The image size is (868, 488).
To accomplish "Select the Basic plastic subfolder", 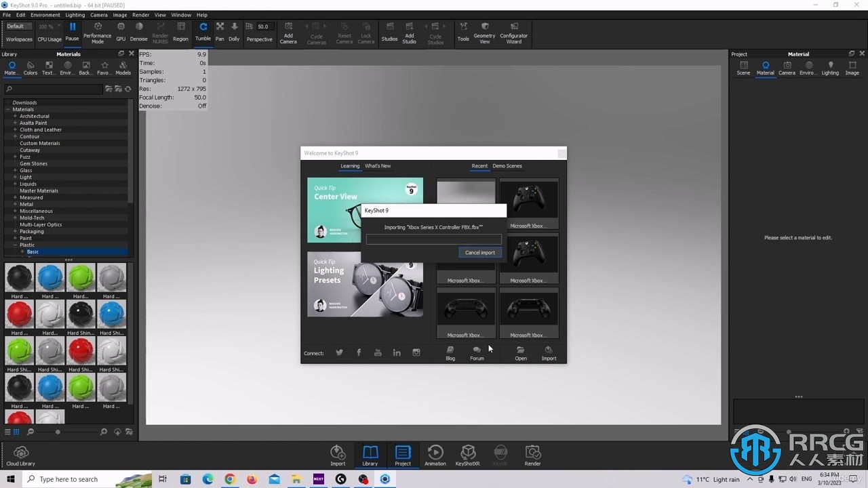I will tap(33, 251).
